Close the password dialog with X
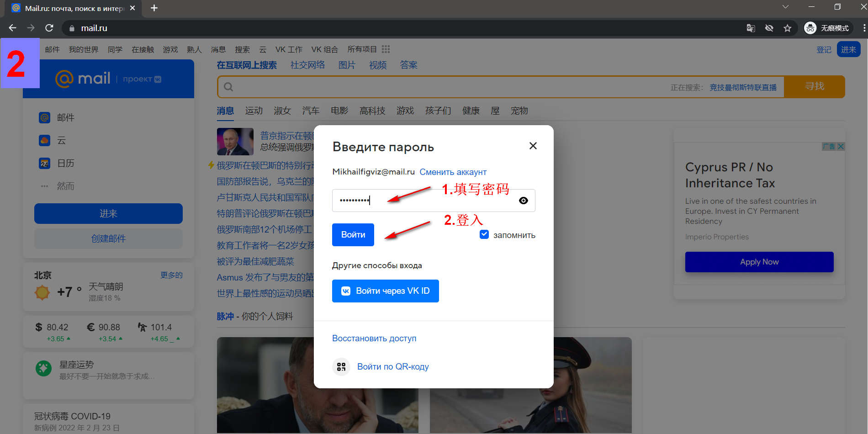The image size is (868, 434). coord(533,146)
